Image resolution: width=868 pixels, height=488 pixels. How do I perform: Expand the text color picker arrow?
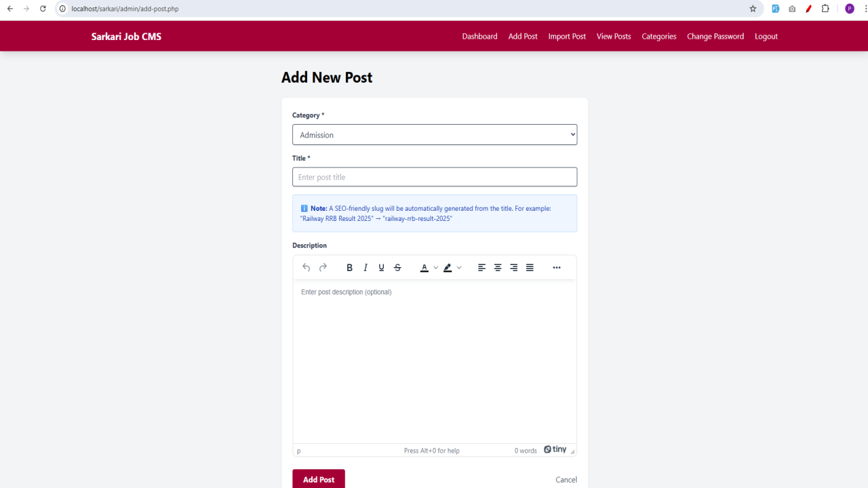[436, 268]
